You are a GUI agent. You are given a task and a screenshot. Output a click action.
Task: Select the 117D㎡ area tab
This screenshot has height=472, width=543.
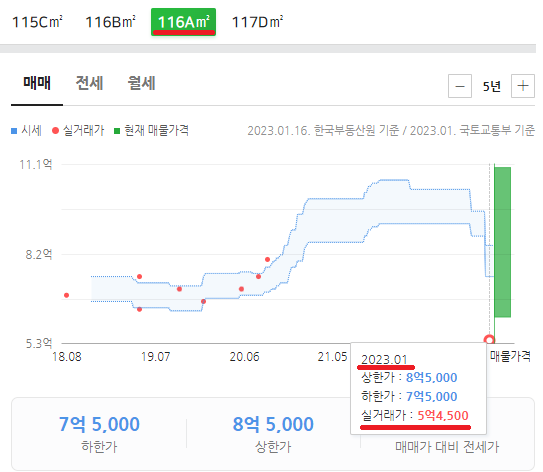pos(257,22)
